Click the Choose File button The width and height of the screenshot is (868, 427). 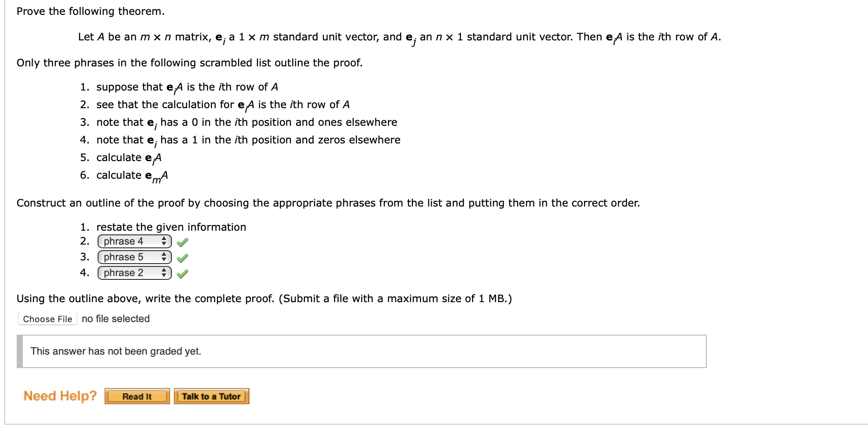pos(47,319)
